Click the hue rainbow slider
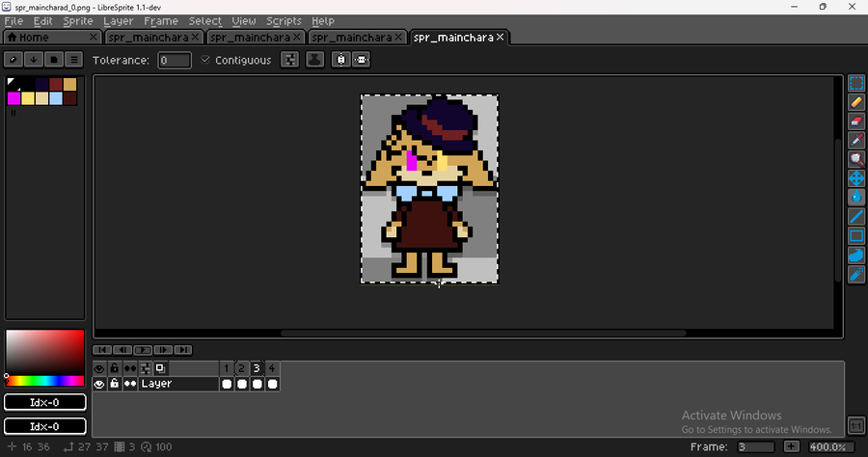 tap(44, 381)
